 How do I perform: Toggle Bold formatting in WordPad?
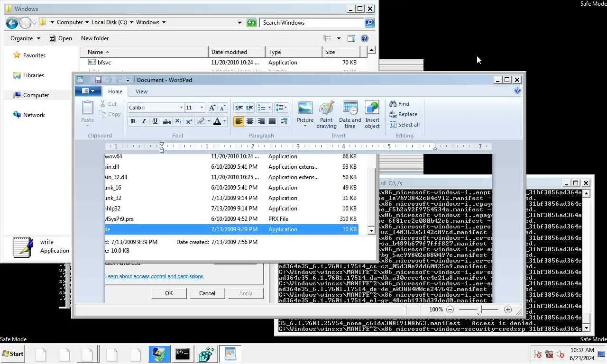133,121
